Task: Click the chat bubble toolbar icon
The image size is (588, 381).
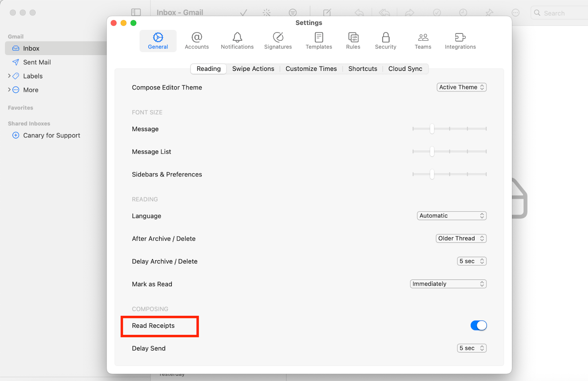Action: (293, 13)
